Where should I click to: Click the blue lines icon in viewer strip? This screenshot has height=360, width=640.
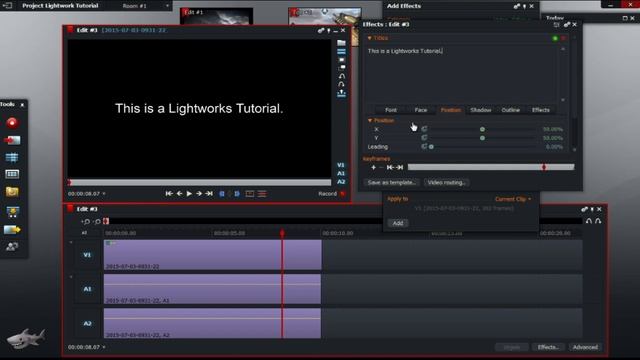tap(341, 51)
